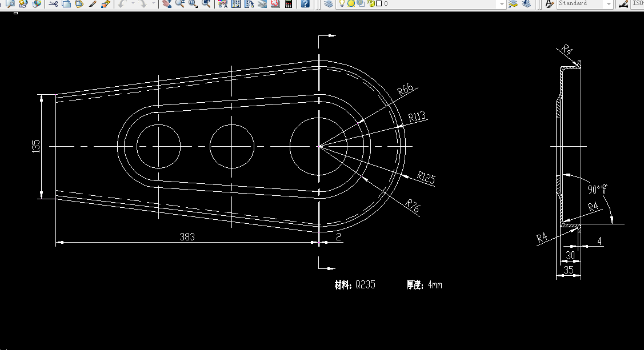Screen dimensions: 644x350
Task: Toggle layer 0 viewport freeze icon
Action: pyautogui.click(x=361, y=3)
